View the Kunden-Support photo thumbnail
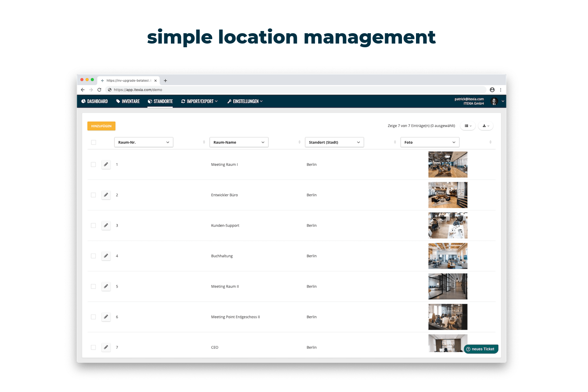 (x=448, y=226)
